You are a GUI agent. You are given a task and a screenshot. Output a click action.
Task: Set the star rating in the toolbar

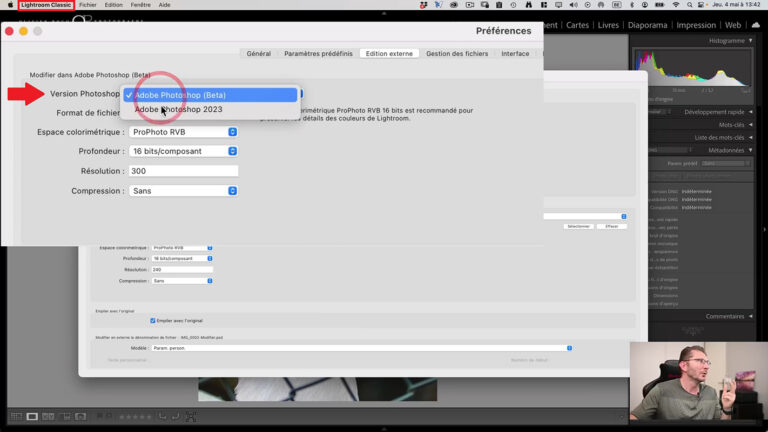tap(135, 417)
